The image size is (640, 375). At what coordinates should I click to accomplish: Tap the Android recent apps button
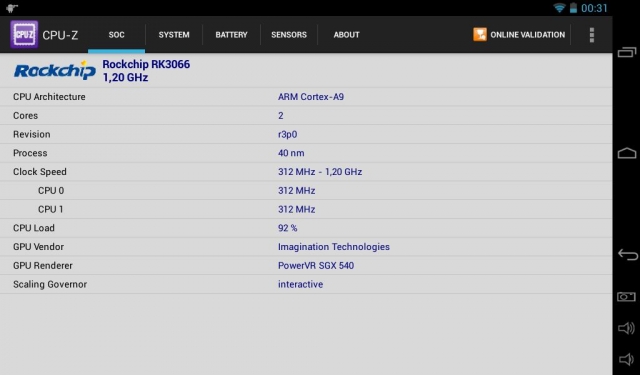pos(627,52)
